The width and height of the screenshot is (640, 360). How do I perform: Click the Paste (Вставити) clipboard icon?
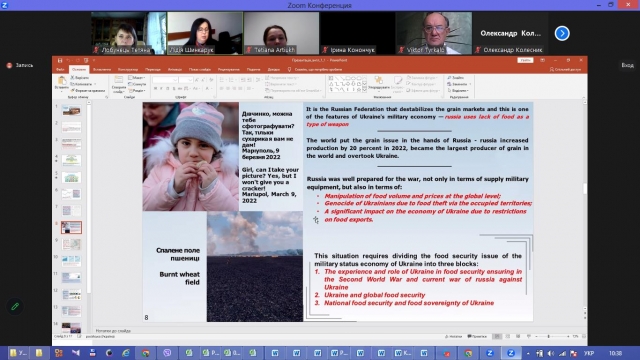click(62, 82)
